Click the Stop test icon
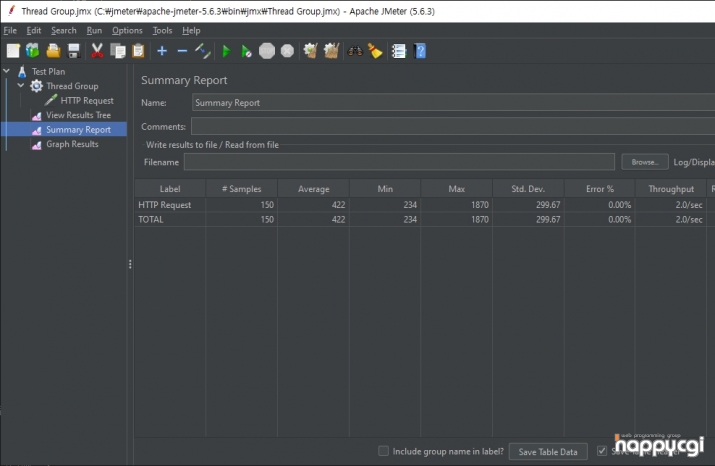715x466 pixels. pos(267,51)
